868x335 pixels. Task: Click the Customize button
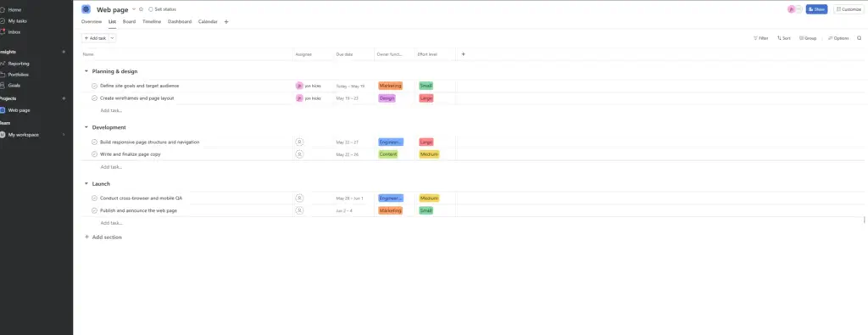pyautogui.click(x=849, y=9)
